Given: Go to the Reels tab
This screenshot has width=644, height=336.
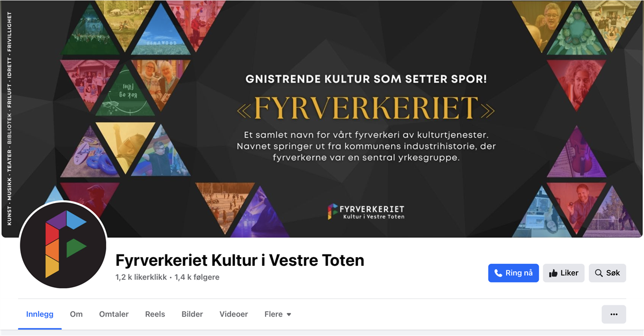Looking at the screenshot, I should click(x=155, y=314).
